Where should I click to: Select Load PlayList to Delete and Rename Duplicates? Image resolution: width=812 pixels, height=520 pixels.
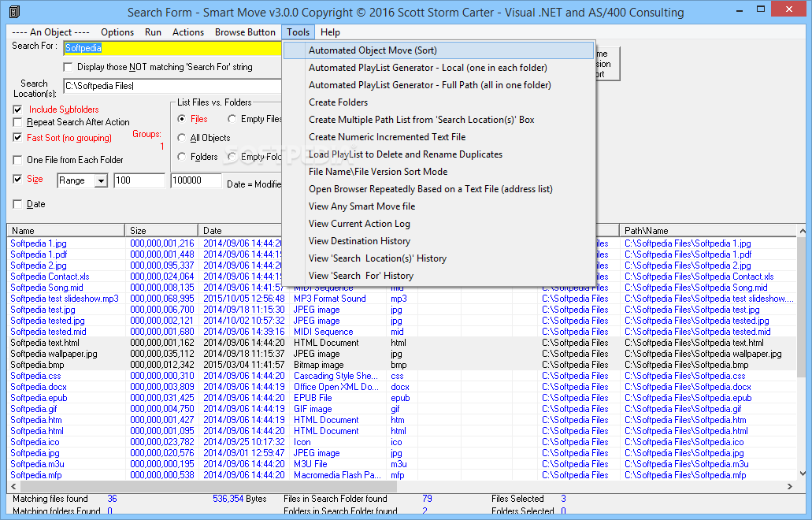[x=439, y=154]
